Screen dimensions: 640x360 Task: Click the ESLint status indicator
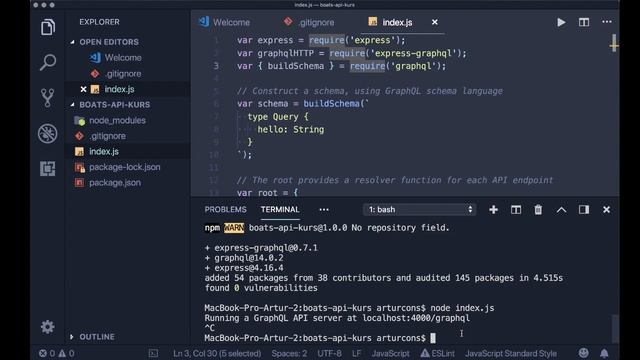point(438,353)
